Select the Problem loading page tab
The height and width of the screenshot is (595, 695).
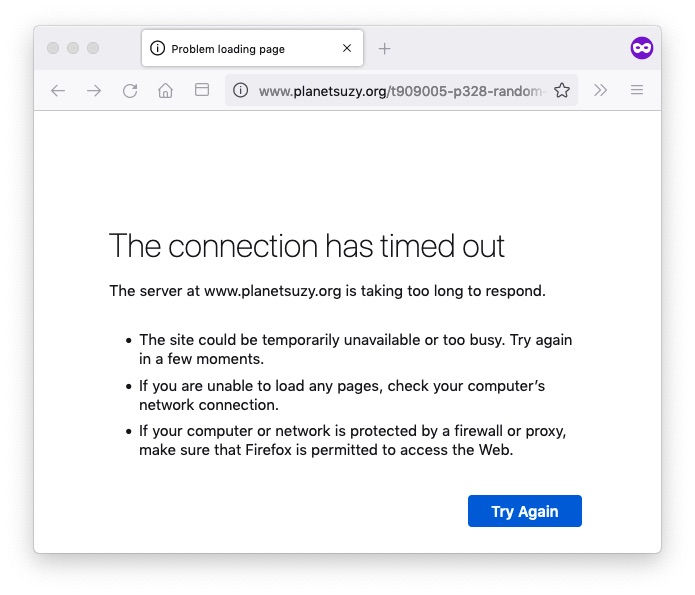click(252, 48)
